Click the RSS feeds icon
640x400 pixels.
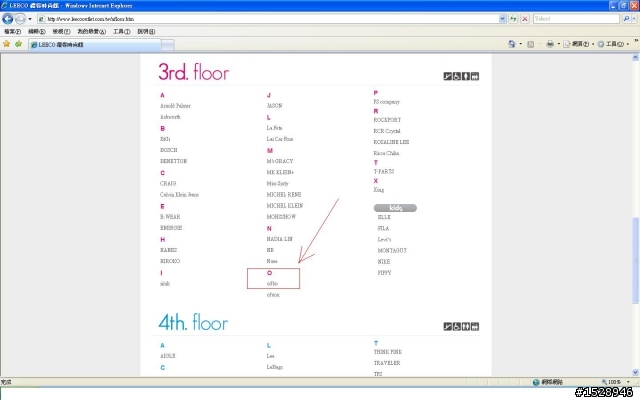pos(531,44)
